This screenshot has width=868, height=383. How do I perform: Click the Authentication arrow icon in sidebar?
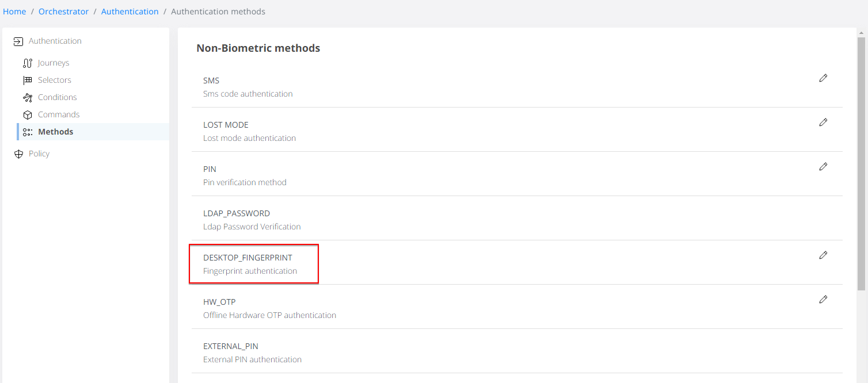[18, 41]
